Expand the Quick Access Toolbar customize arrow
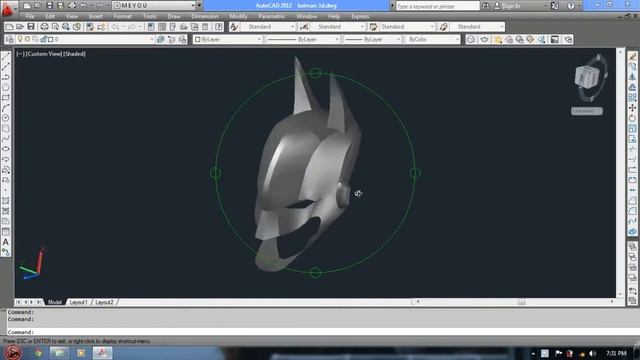Screen dimensions: 640x360 click(199, 5)
